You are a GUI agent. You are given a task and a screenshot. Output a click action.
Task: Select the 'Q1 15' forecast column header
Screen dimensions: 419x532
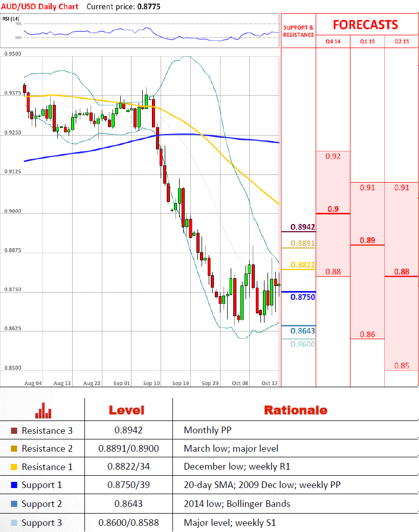point(367,41)
